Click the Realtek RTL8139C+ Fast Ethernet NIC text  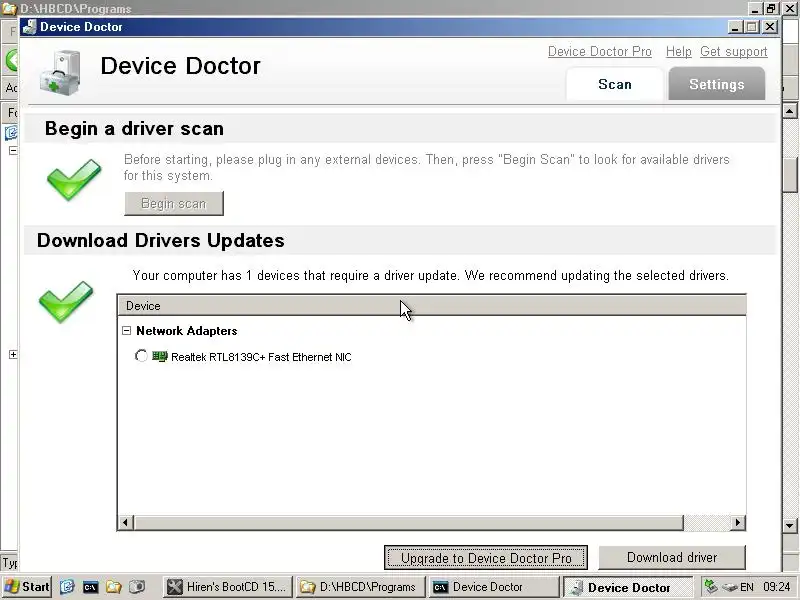[261, 357]
